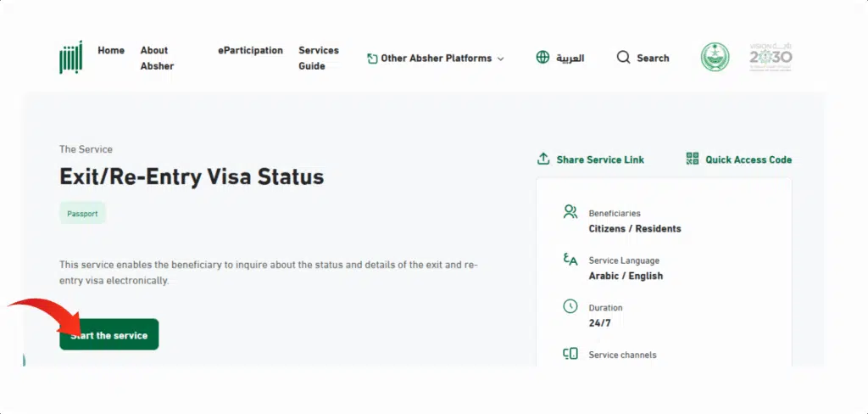The width and height of the screenshot is (868, 414).
Task: Click the QR code quick access icon
Action: (693, 159)
